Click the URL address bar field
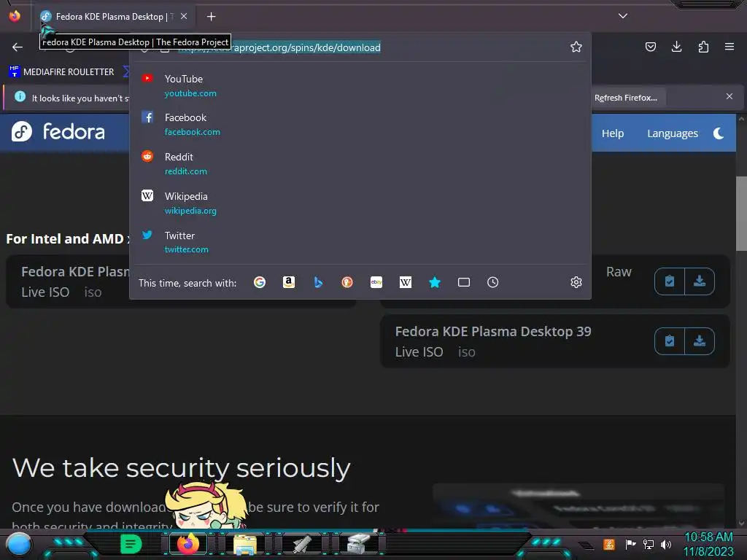The width and height of the screenshot is (747, 560). 362,47
